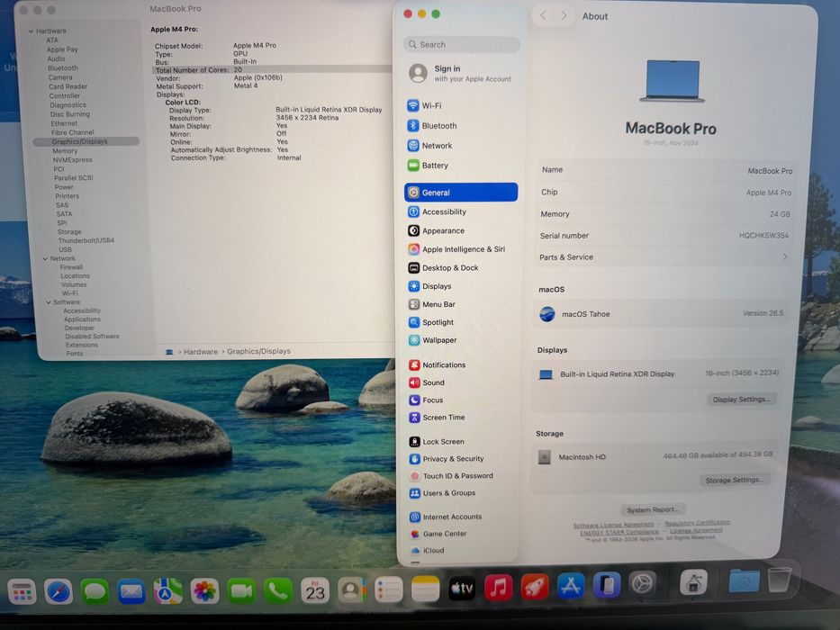Image resolution: width=840 pixels, height=630 pixels.
Task: Click Sign in with your Apple Account
Action: click(x=461, y=74)
